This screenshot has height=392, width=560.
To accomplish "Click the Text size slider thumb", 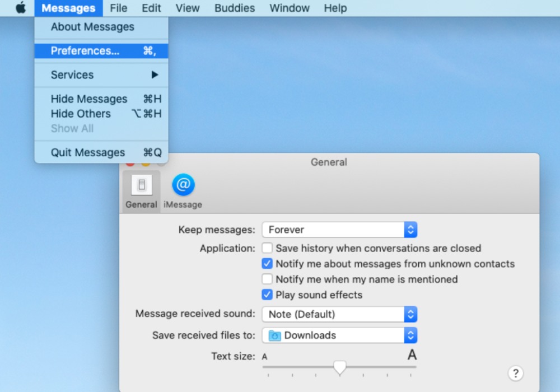I will point(340,368).
